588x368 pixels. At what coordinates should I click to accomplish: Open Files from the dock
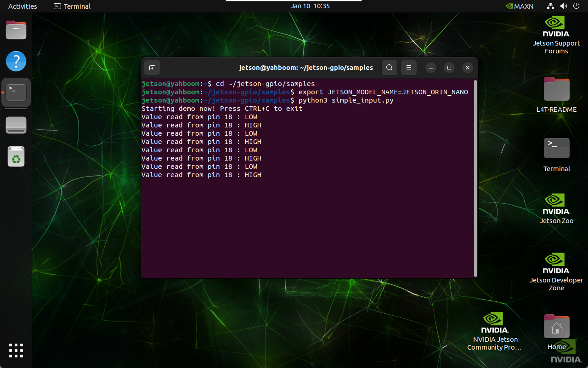(16, 30)
